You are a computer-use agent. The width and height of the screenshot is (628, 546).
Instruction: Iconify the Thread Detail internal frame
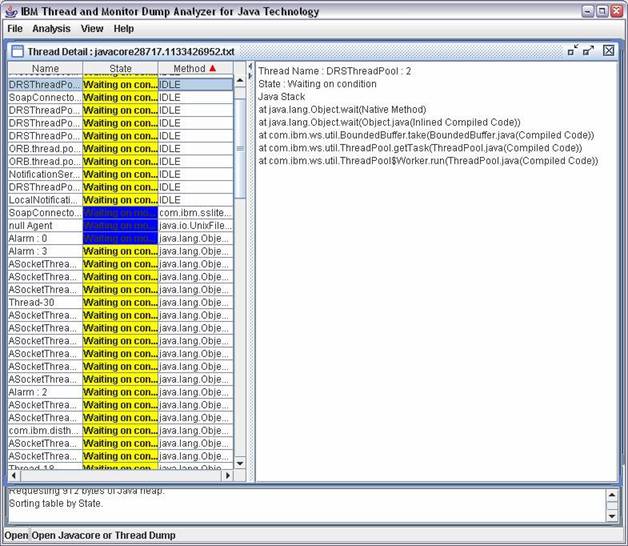click(573, 50)
